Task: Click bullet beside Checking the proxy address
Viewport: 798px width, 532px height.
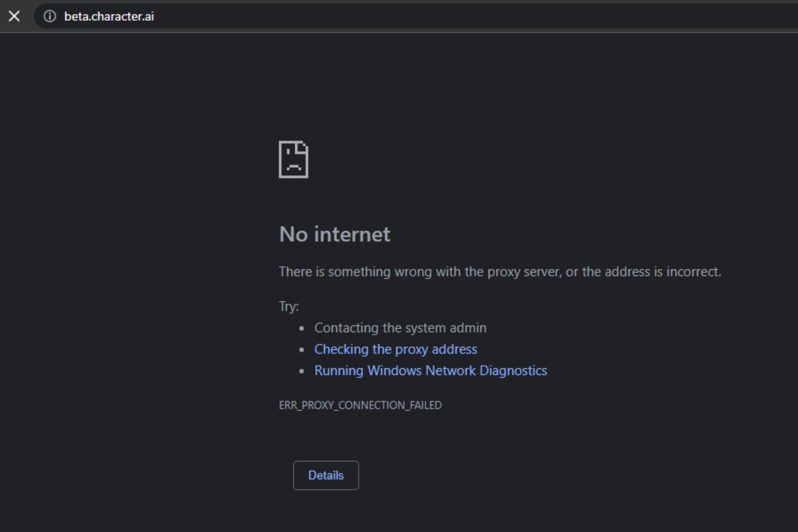Action: point(302,350)
